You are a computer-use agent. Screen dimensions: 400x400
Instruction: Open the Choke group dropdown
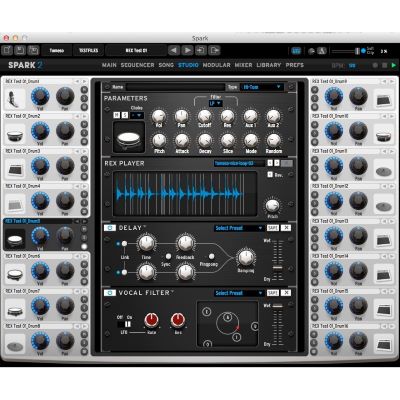point(137,115)
